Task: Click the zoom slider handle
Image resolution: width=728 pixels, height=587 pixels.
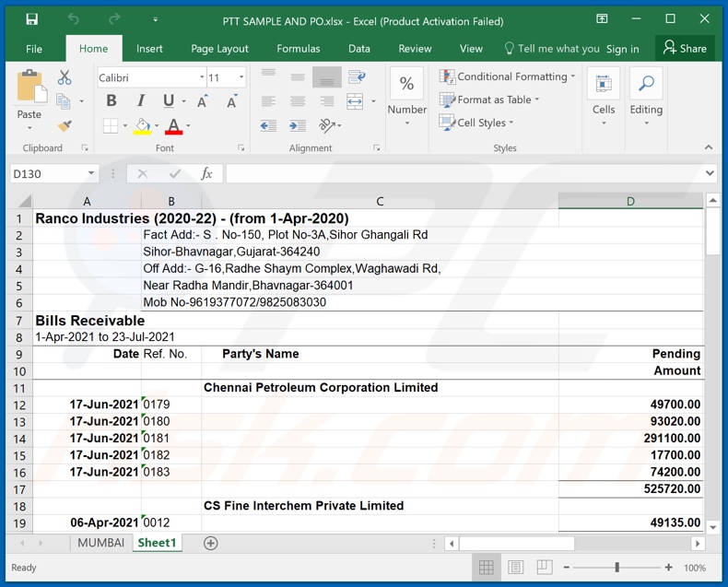Action: [617, 567]
